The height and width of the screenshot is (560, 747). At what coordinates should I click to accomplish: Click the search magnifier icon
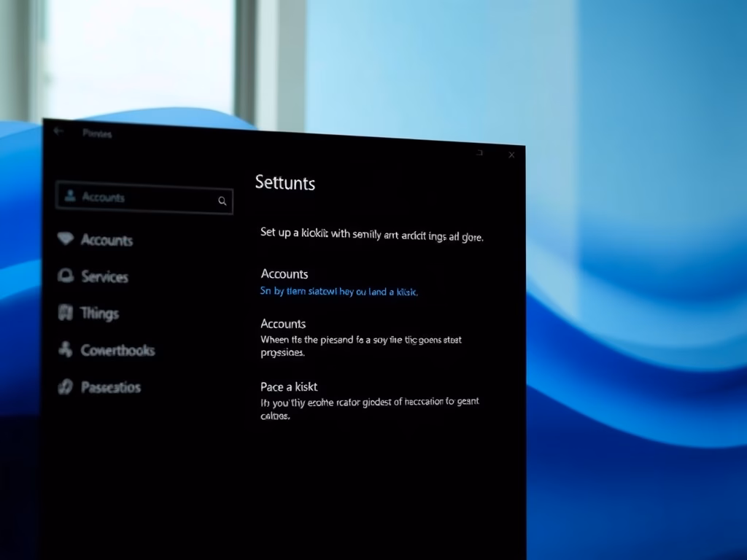(x=222, y=201)
